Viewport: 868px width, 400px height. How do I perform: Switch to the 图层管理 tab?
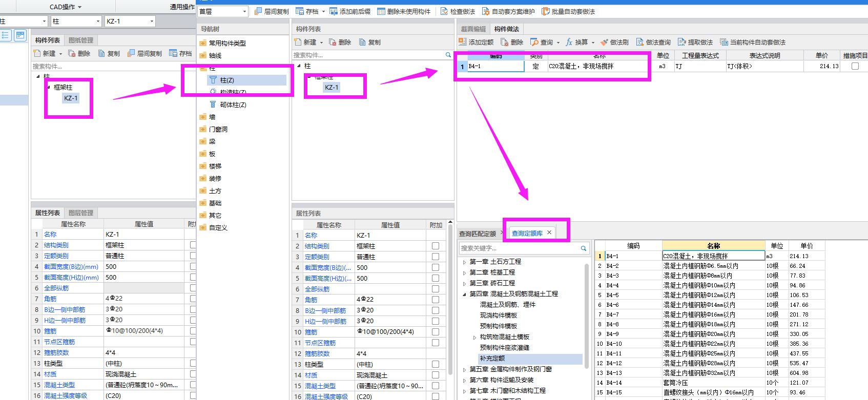point(81,213)
